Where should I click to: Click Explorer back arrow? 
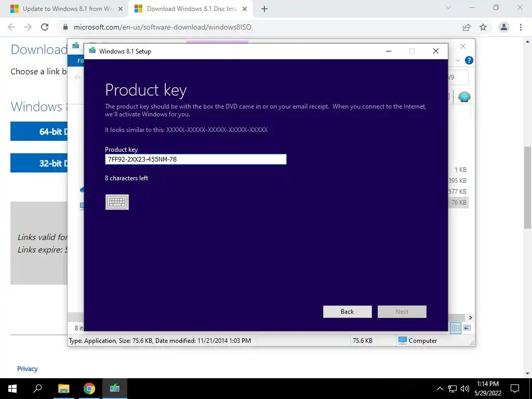click(77, 77)
